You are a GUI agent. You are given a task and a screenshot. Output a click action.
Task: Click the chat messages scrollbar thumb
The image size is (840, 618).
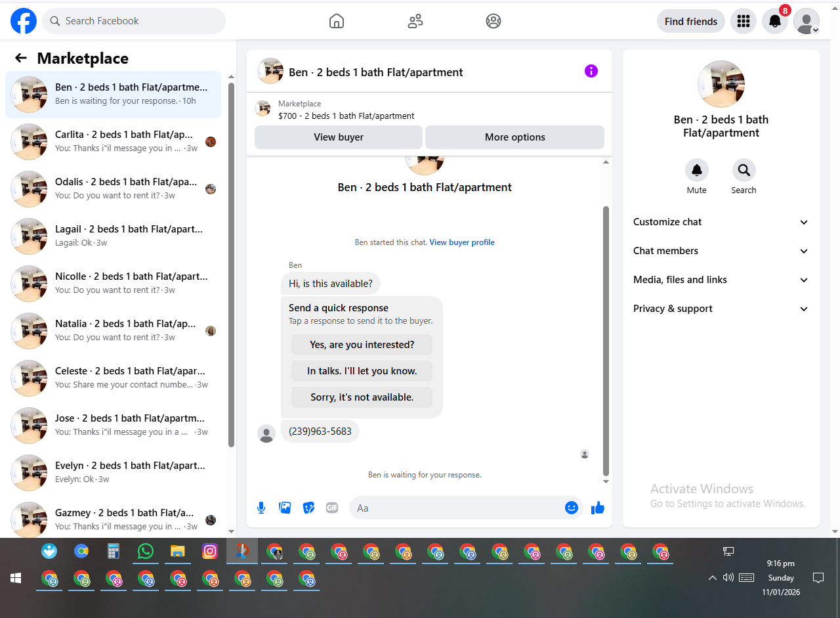(606, 342)
